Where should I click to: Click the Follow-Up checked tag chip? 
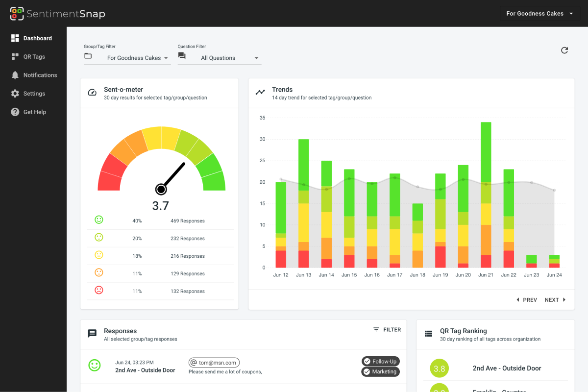pyautogui.click(x=380, y=362)
